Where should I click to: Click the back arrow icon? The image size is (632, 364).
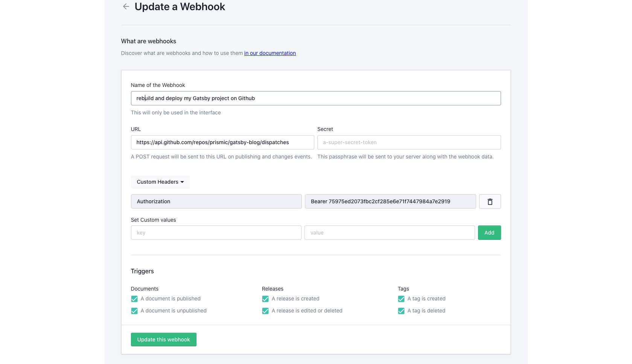click(x=126, y=7)
